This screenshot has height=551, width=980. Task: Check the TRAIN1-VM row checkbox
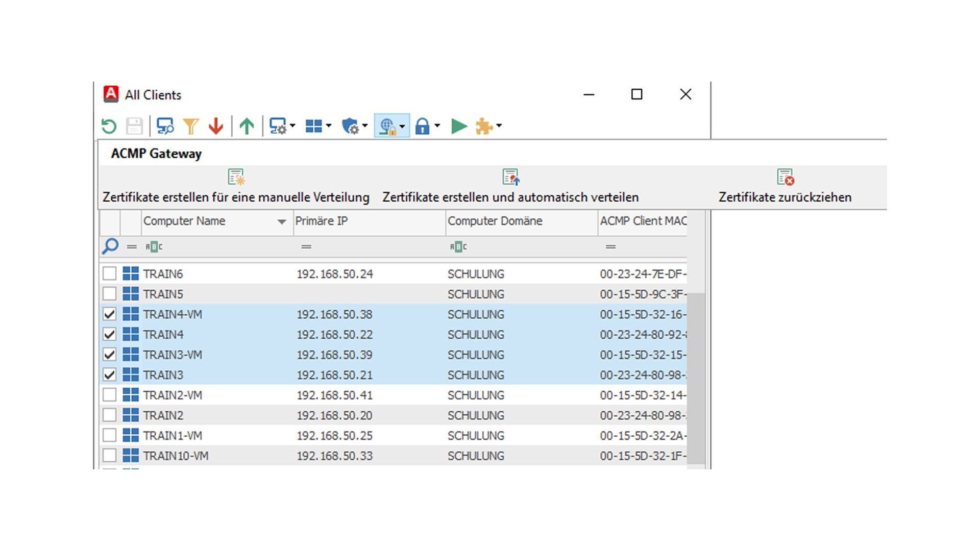click(109, 435)
